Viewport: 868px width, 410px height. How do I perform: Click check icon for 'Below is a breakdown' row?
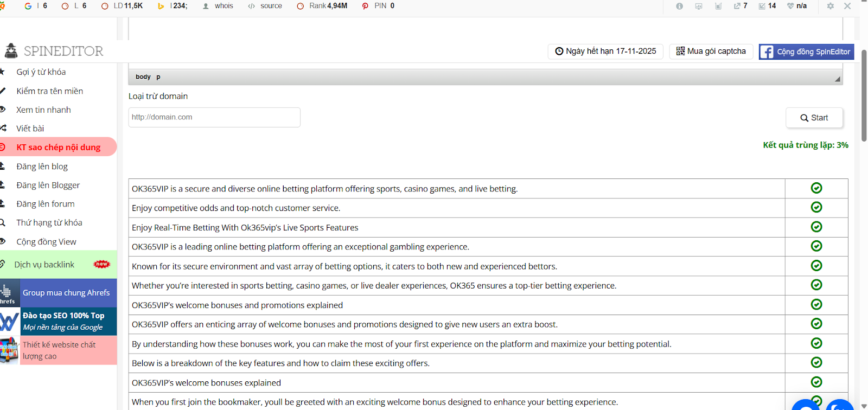[816, 362]
